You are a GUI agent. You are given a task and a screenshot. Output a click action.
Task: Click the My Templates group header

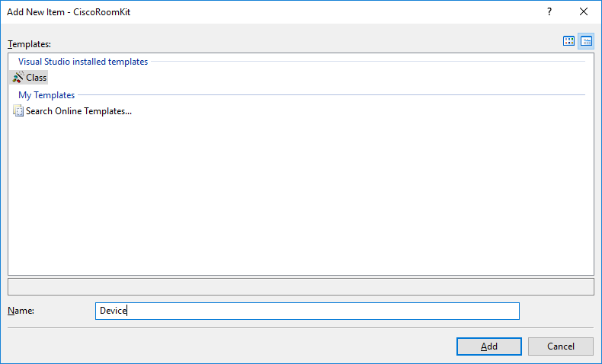click(46, 95)
